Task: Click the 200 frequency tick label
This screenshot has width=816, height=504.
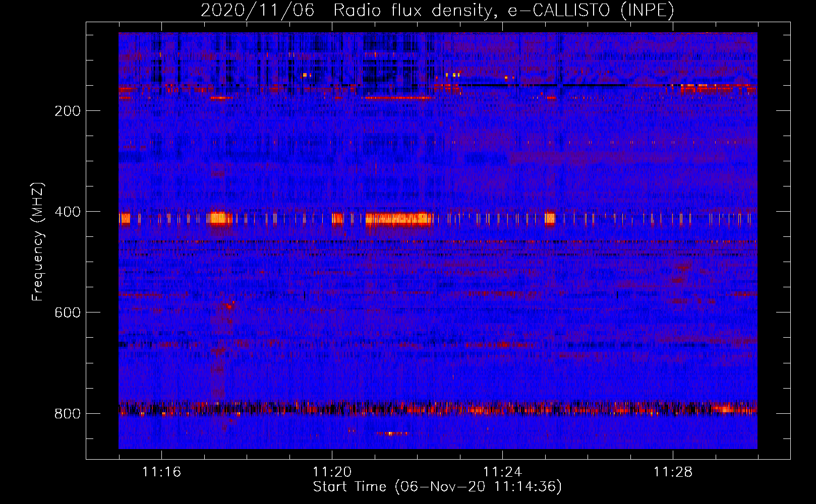Action: tap(68, 111)
